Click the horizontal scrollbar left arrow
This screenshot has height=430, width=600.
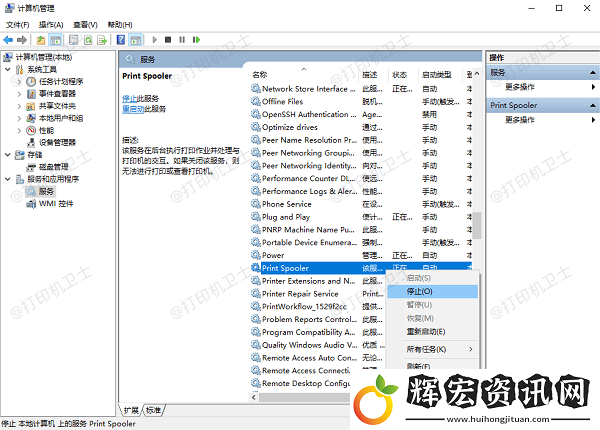coord(254,398)
